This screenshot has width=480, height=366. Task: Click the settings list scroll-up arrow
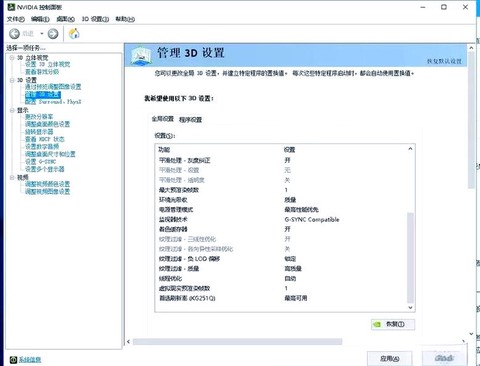click(410, 149)
